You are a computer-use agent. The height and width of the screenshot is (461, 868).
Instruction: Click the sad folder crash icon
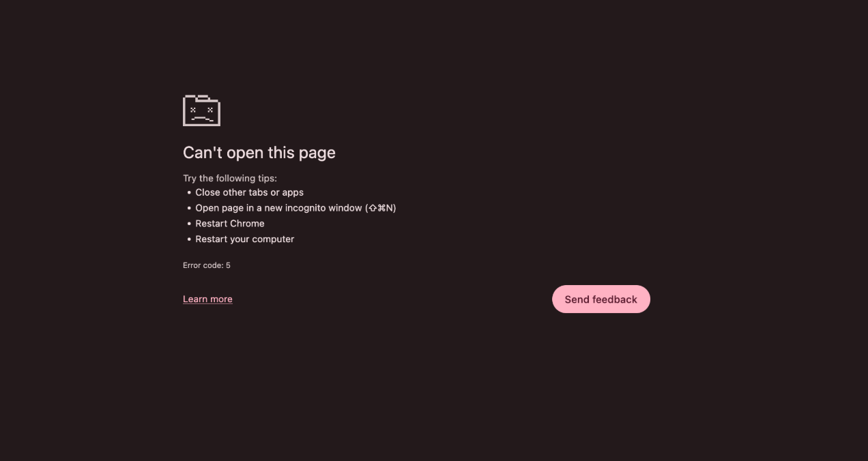coord(201,110)
